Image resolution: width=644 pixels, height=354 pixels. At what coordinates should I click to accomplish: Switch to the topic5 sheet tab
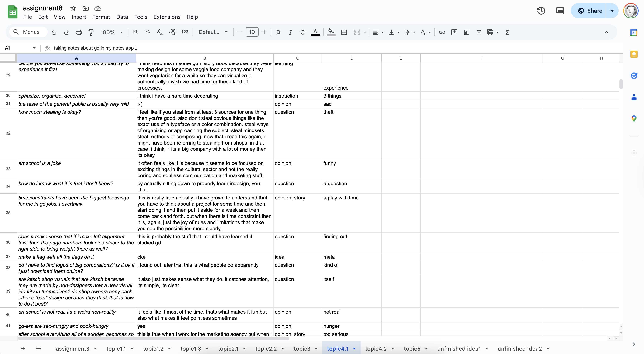pos(412,348)
